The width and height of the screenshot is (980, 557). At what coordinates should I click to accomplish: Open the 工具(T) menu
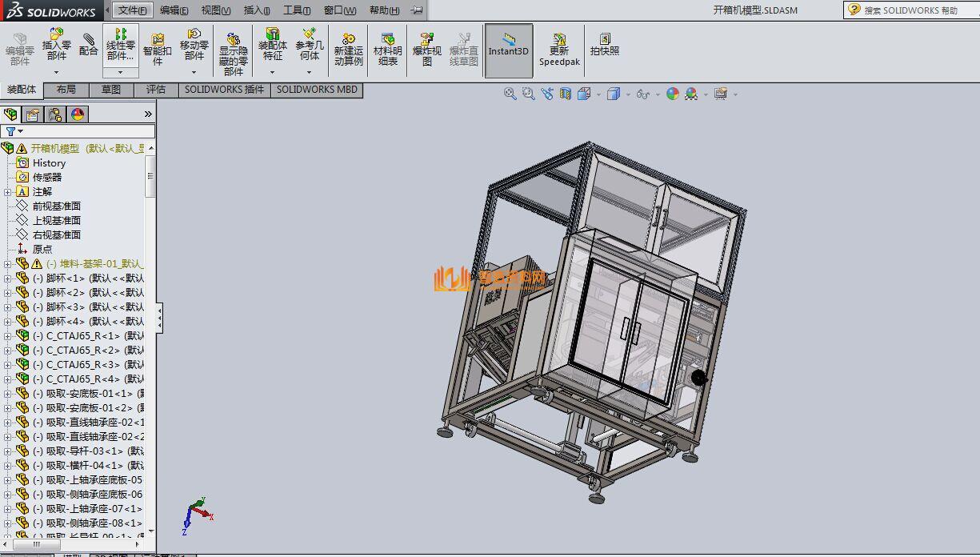click(x=297, y=10)
